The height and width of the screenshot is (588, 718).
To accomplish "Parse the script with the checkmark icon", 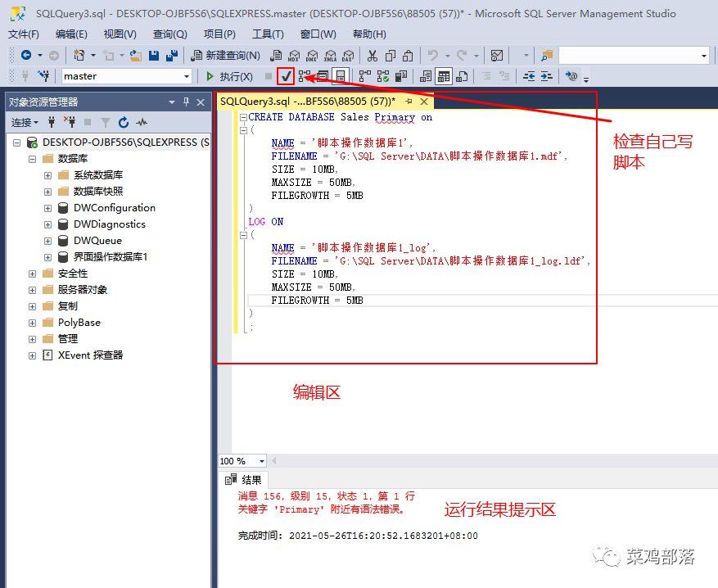I will 286,76.
